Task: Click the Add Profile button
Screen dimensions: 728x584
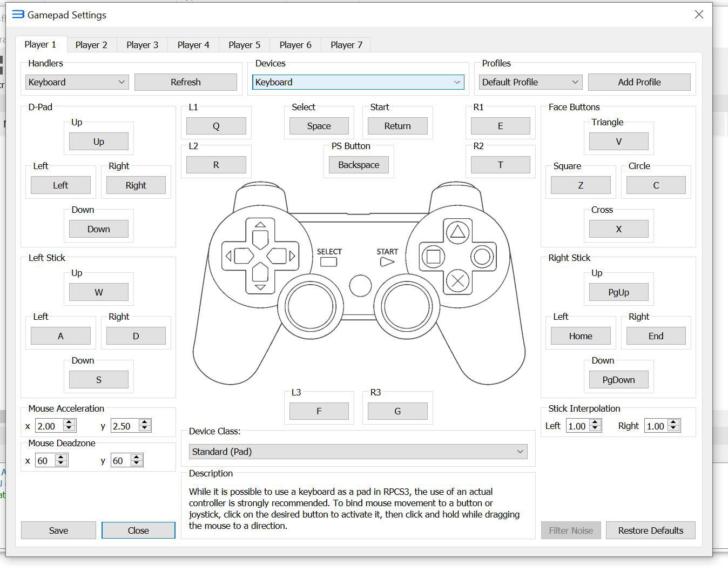Action: click(639, 82)
